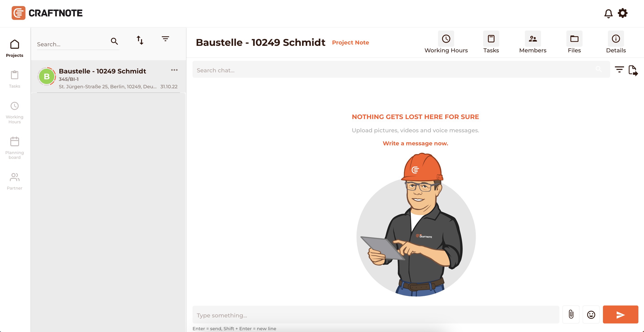
Task: Open settings gear in header
Action: (x=622, y=13)
